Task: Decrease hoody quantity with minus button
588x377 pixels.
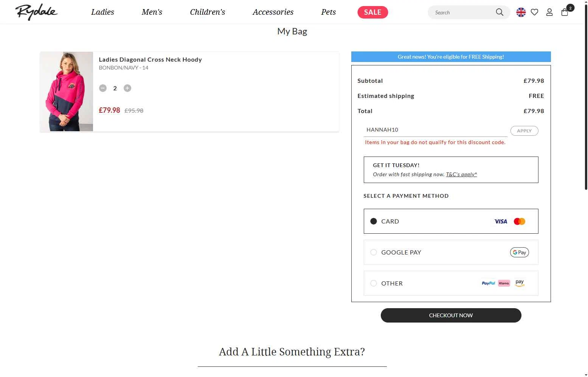Action: coord(103,88)
